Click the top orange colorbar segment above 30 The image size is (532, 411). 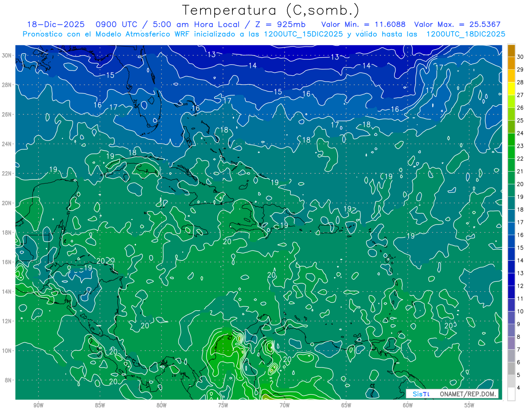[511, 51]
